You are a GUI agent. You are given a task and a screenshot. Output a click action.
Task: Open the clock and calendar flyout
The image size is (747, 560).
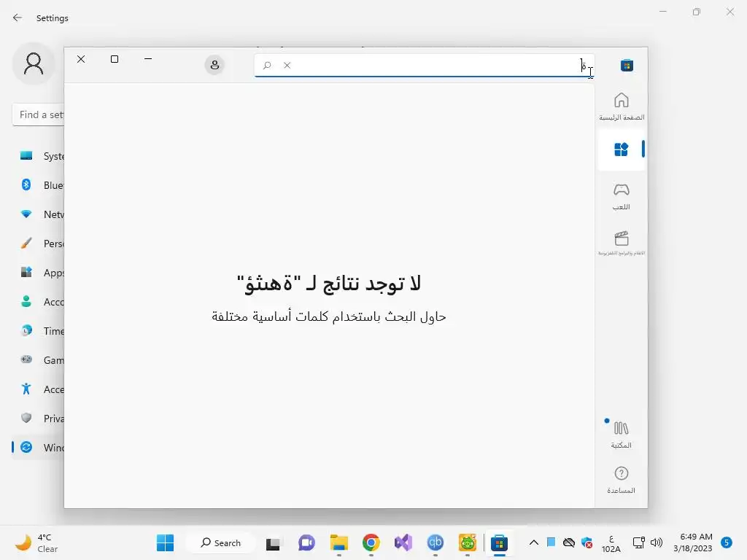click(x=693, y=542)
